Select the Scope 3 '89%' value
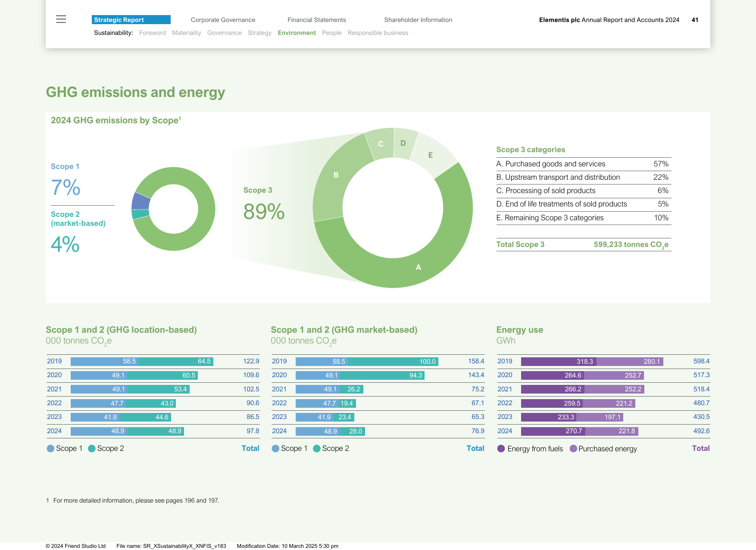This screenshot has width=756, height=550. [x=264, y=212]
